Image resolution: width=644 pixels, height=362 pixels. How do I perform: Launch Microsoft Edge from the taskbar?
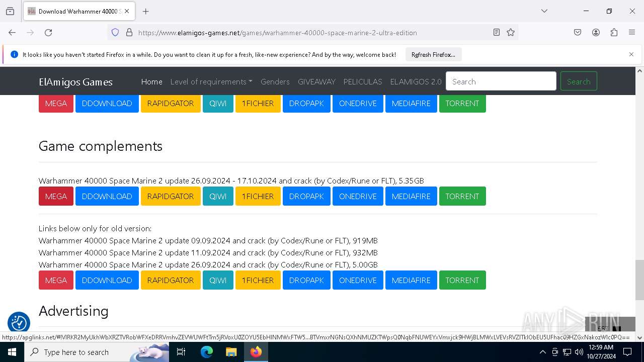[x=207, y=352]
